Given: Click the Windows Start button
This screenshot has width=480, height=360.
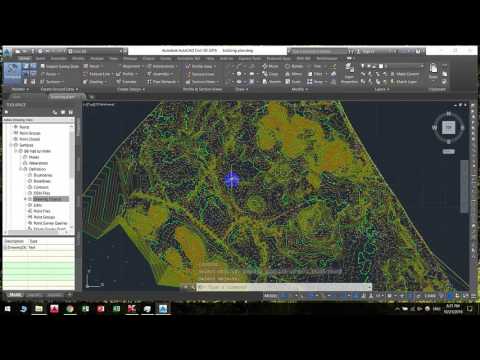Looking at the screenshot, I should pyautogui.click(x=7, y=309).
